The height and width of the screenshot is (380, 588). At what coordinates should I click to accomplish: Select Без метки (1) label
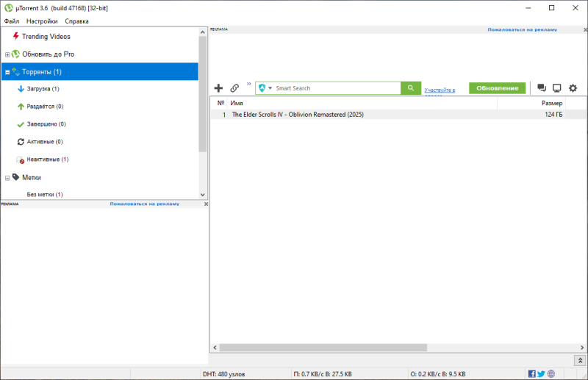tap(45, 194)
